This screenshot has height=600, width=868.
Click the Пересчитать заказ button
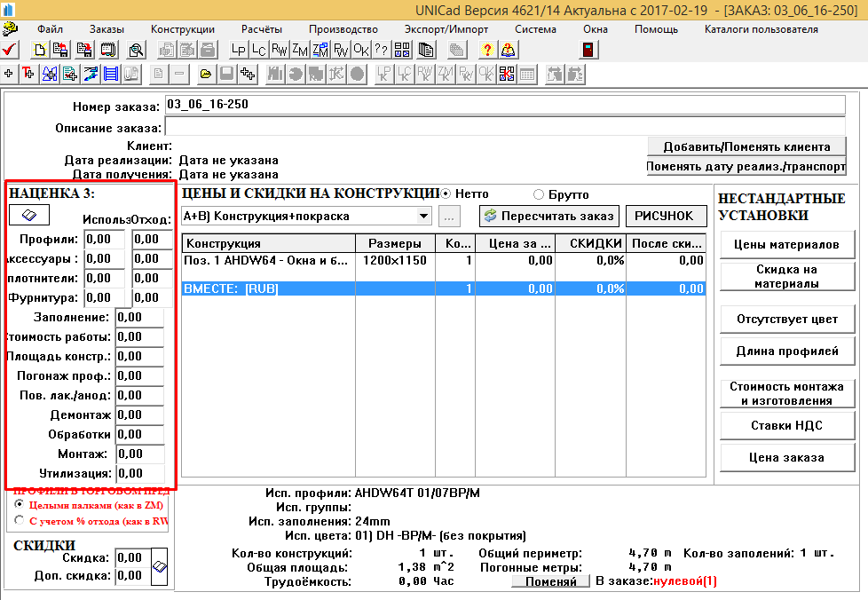pyautogui.click(x=549, y=216)
